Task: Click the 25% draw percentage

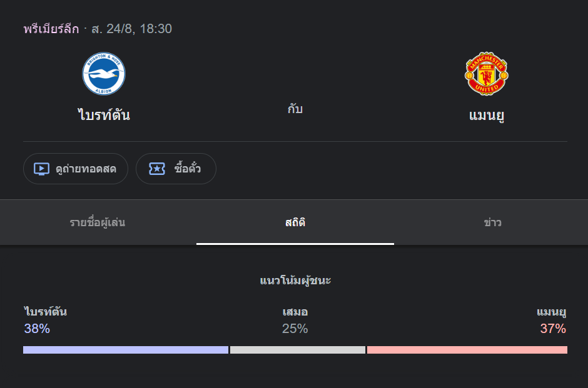Action: pyautogui.click(x=295, y=329)
